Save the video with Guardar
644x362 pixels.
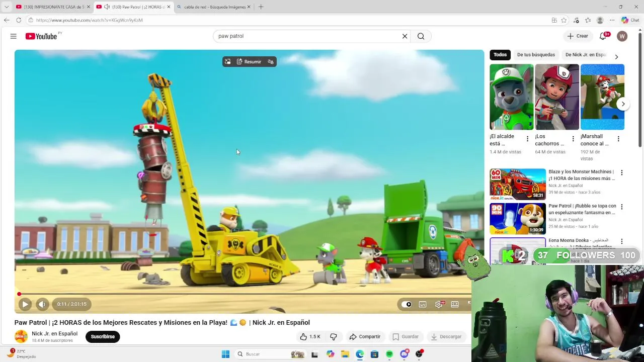[x=406, y=337]
